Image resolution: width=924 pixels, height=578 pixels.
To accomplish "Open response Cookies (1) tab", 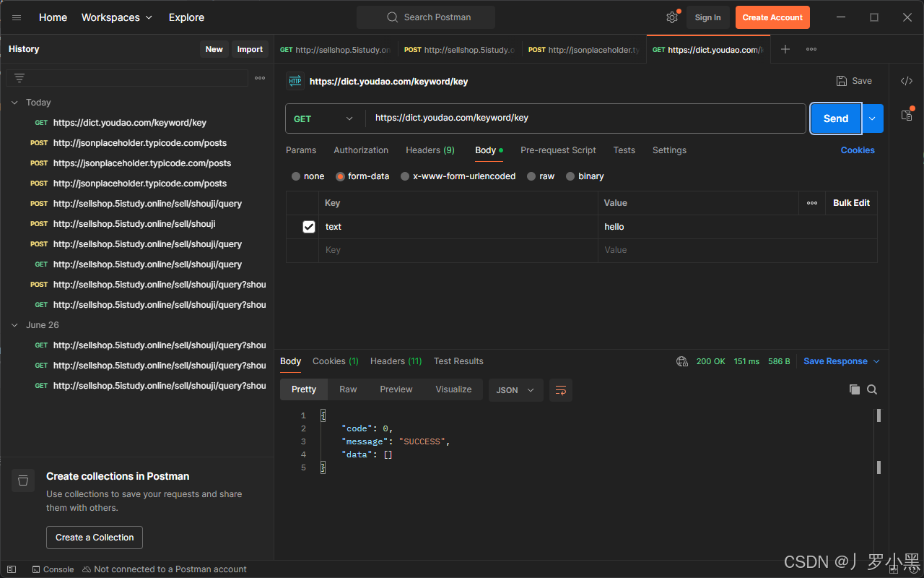I will tap(336, 361).
